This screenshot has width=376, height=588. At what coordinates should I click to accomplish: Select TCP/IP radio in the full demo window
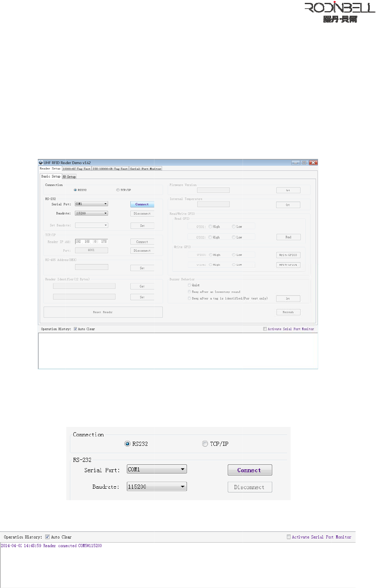118,190
